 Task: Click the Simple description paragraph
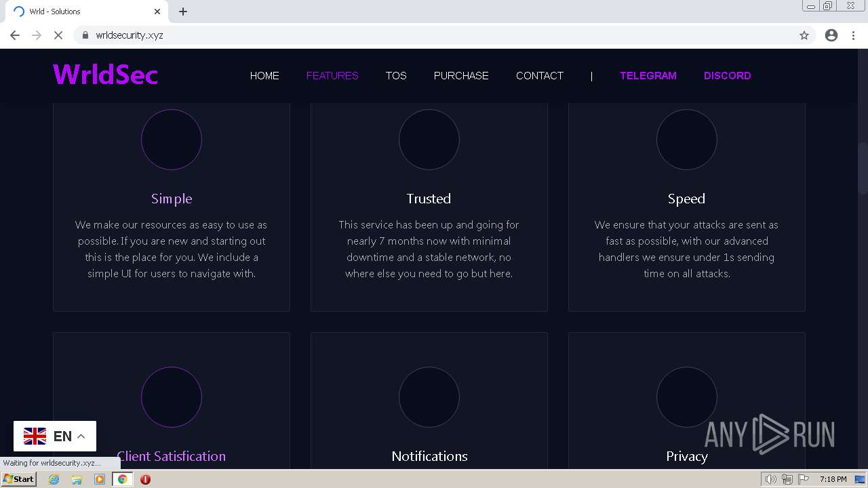point(172,249)
